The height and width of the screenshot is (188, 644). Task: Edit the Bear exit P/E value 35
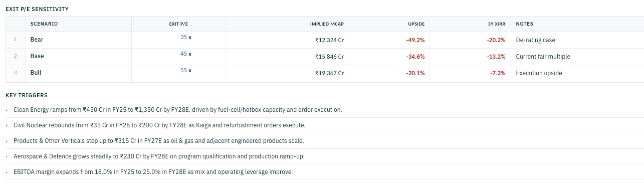(x=183, y=37)
